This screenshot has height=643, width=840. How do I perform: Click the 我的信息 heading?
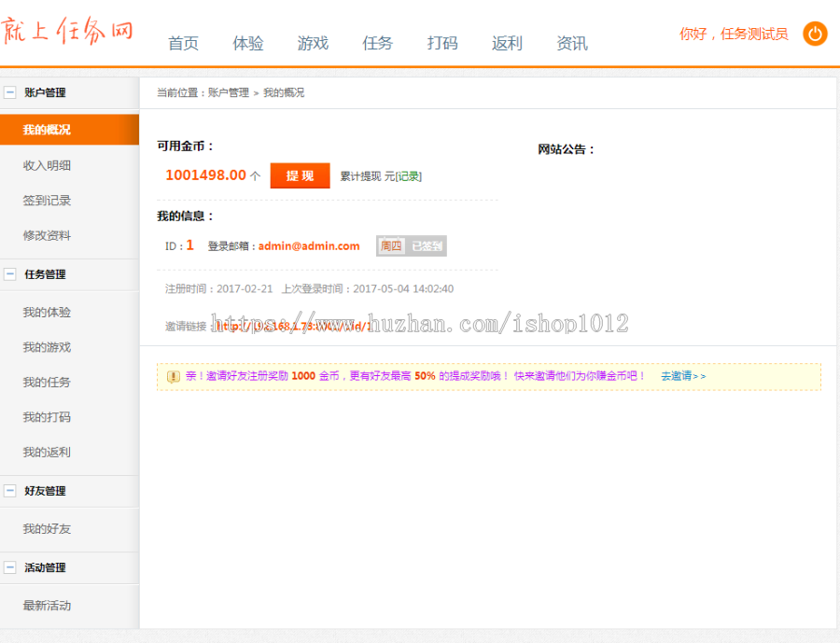point(186,216)
